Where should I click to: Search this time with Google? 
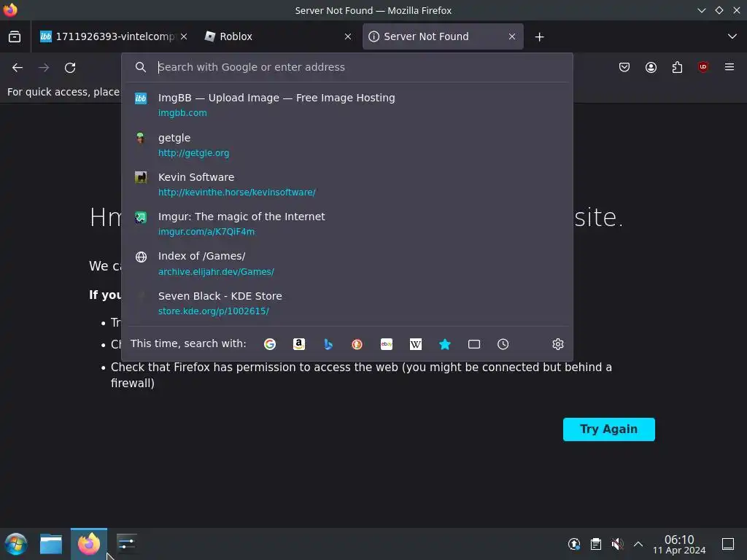pyautogui.click(x=270, y=344)
